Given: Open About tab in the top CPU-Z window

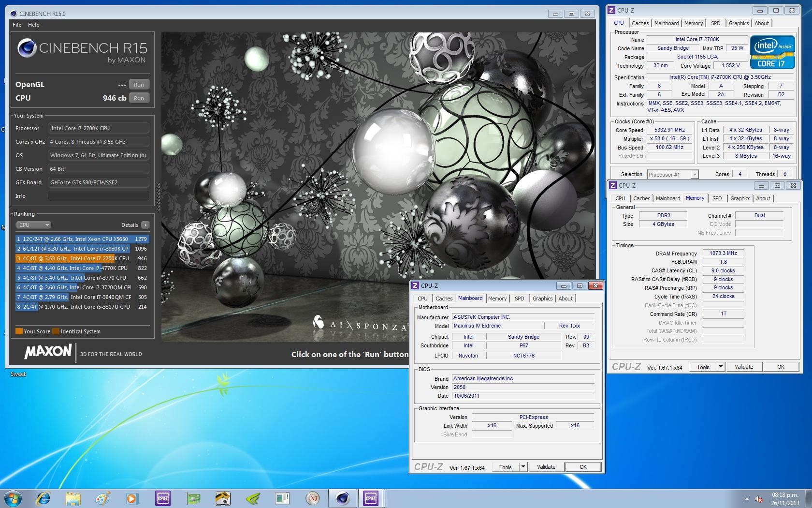Looking at the screenshot, I should [762, 23].
